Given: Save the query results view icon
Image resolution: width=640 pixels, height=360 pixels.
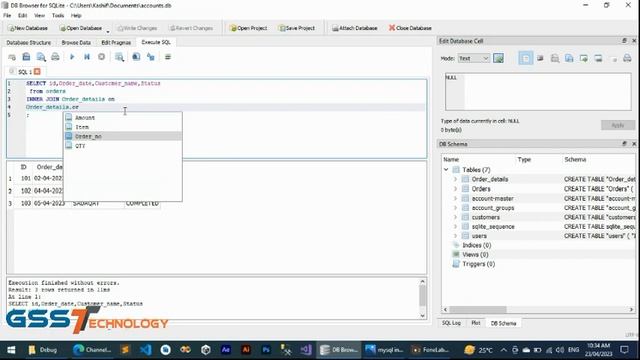Looking at the screenshot, I should tap(119, 57).
